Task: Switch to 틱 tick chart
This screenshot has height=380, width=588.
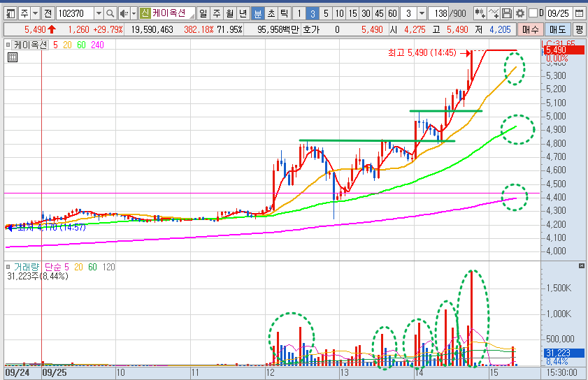Action: click(285, 14)
